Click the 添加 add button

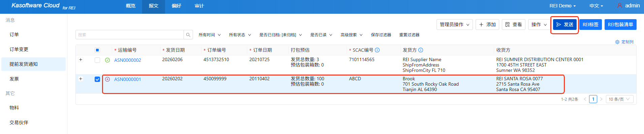487,25
